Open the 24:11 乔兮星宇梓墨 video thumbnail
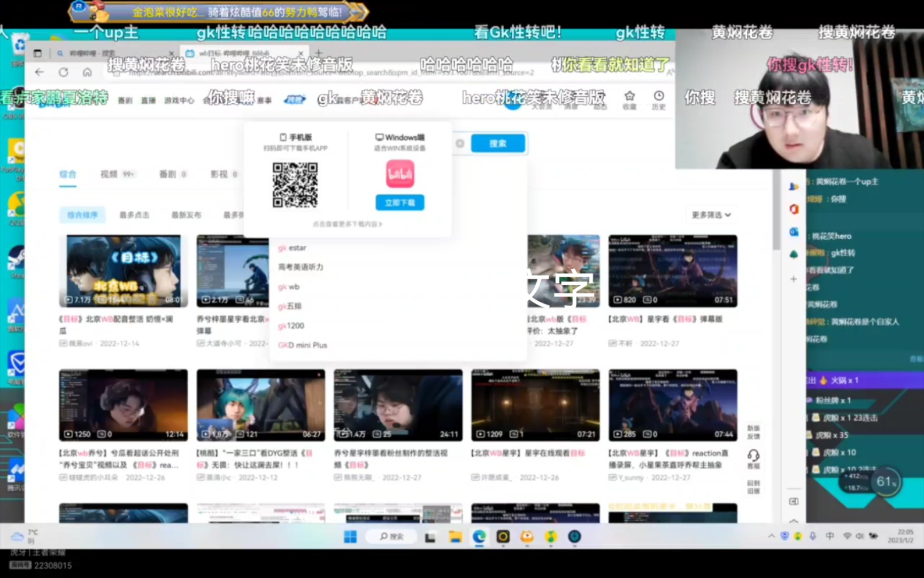Image resolution: width=924 pixels, height=578 pixels. [x=398, y=405]
